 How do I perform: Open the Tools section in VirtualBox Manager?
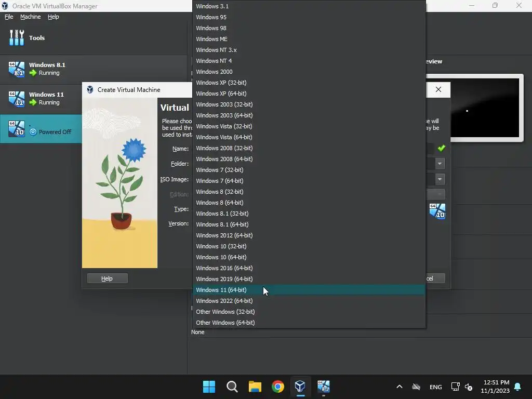[x=94, y=37]
